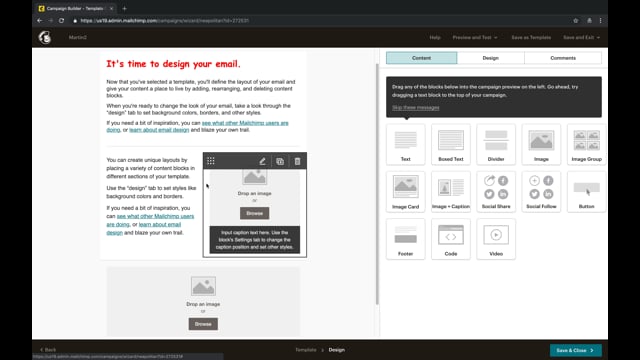Click Save & Close button
The width and height of the screenshot is (640, 360).
(x=576, y=350)
